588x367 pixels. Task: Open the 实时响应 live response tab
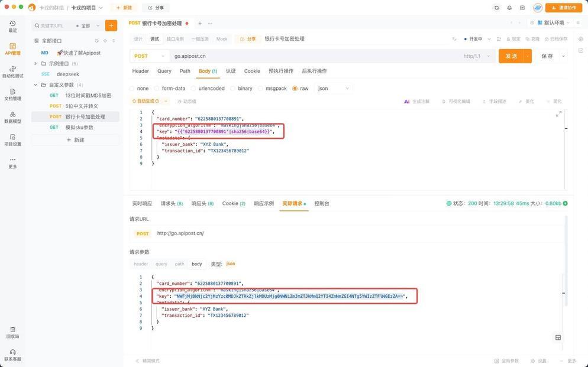point(142,203)
